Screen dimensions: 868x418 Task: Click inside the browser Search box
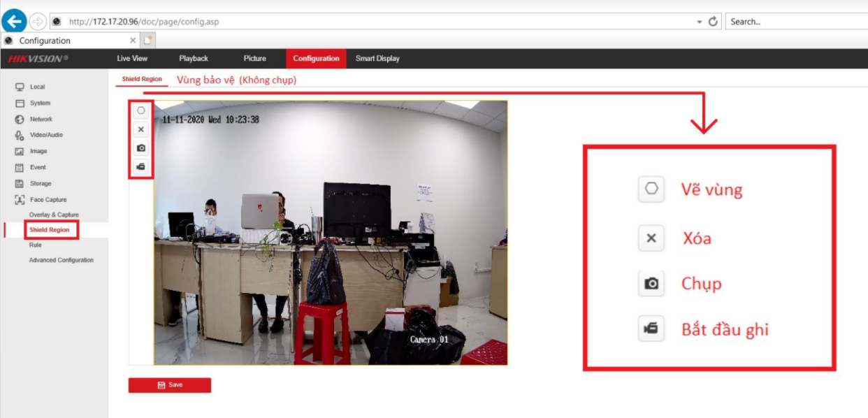[790, 21]
